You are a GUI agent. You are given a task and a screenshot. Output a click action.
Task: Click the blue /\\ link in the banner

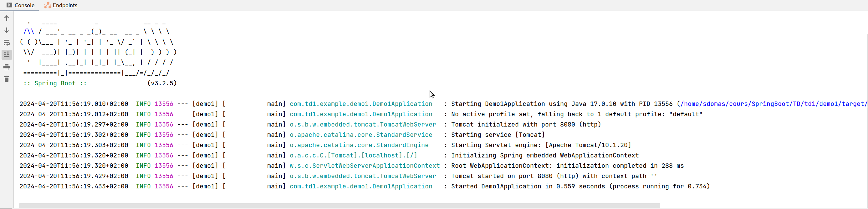[29, 32]
